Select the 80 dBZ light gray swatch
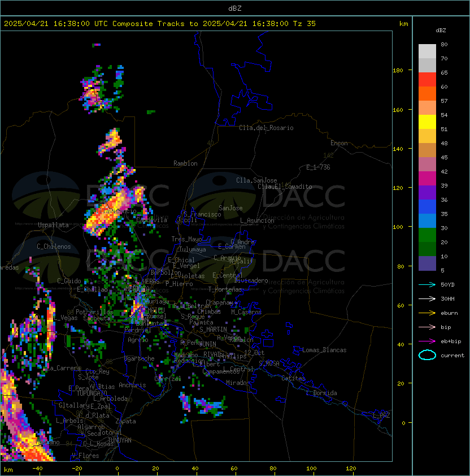Image resolution: width=470 pixels, height=476 pixels. (427, 51)
